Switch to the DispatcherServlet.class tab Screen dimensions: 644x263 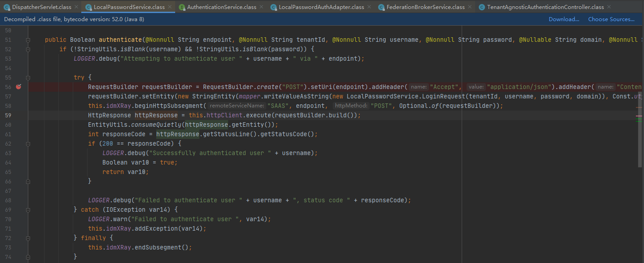click(x=40, y=7)
